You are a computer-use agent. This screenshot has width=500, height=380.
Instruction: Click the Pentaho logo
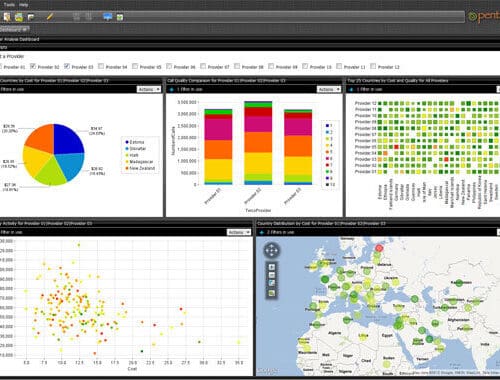[484, 16]
